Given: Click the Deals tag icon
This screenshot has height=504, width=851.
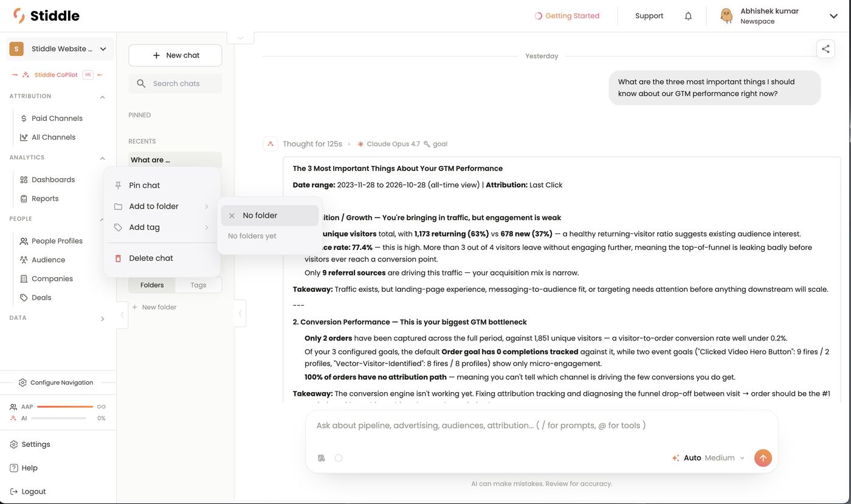Looking at the screenshot, I should point(24,298).
